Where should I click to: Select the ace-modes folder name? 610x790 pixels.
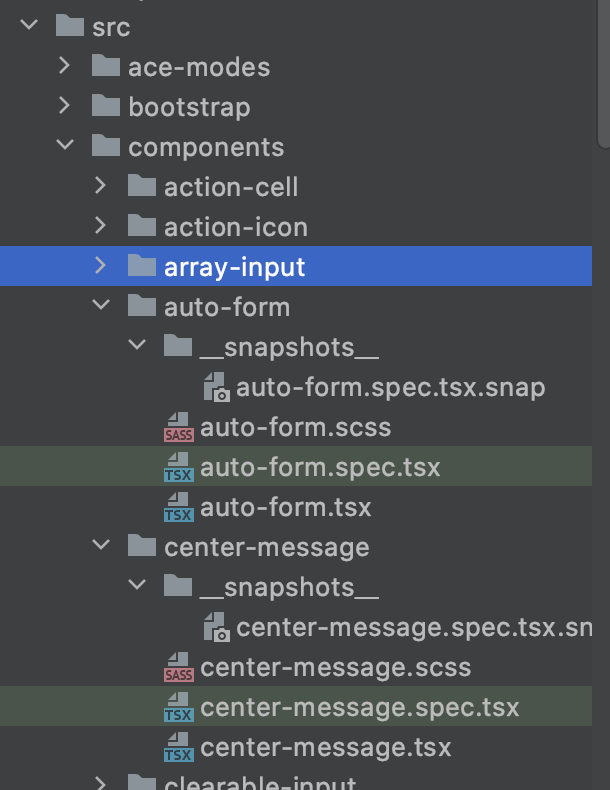(x=199, y=67)
